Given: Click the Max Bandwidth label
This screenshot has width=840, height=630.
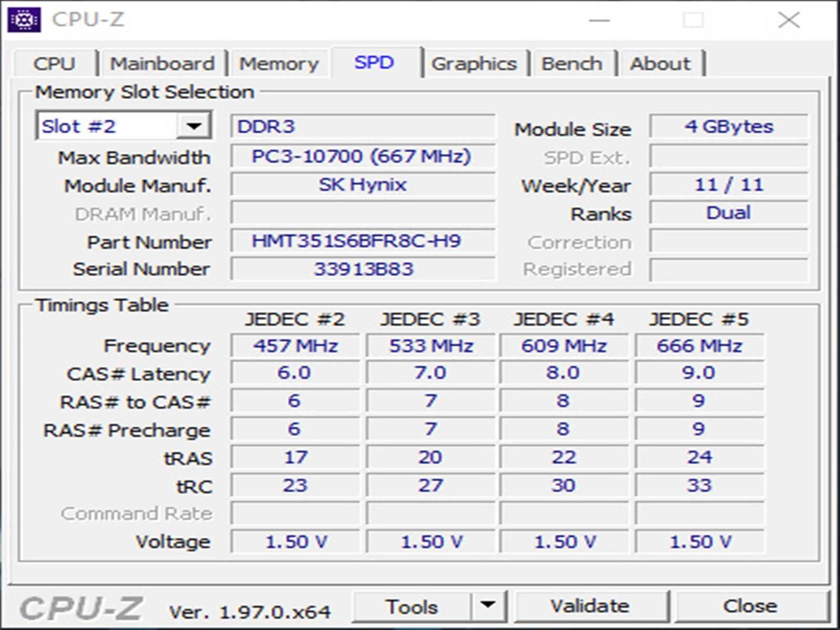Looking at the screenshot, I should point(134,157).
